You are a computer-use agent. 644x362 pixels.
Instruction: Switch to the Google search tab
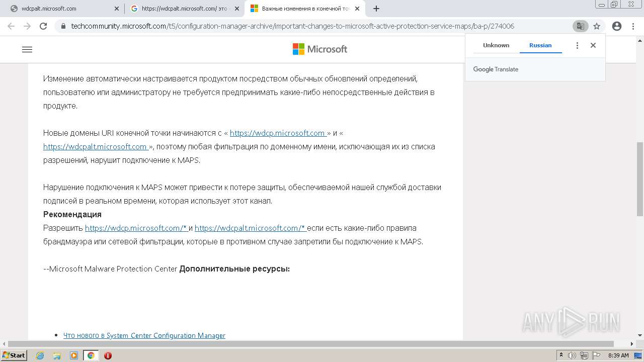(184, 9)
